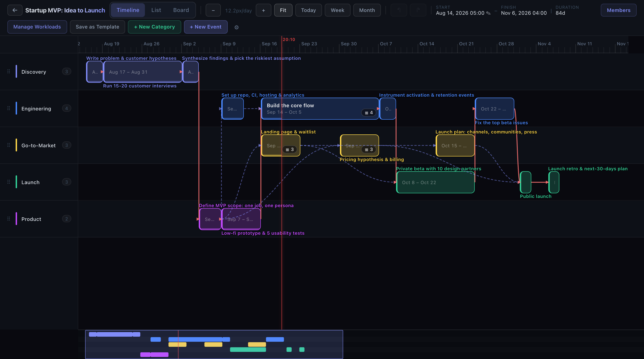
Task: Open the Aug 17 – Aug 31 interviews event
Action: 143,72
